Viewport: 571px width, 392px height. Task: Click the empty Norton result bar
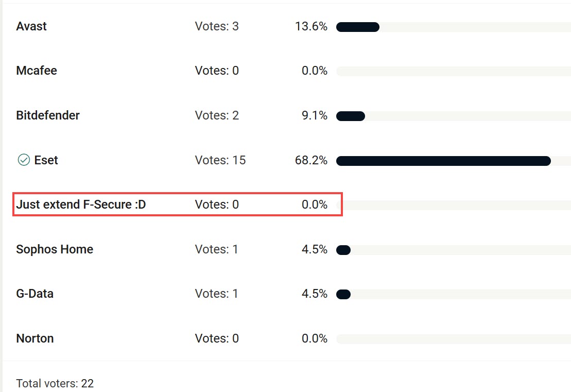pos(454,339)
